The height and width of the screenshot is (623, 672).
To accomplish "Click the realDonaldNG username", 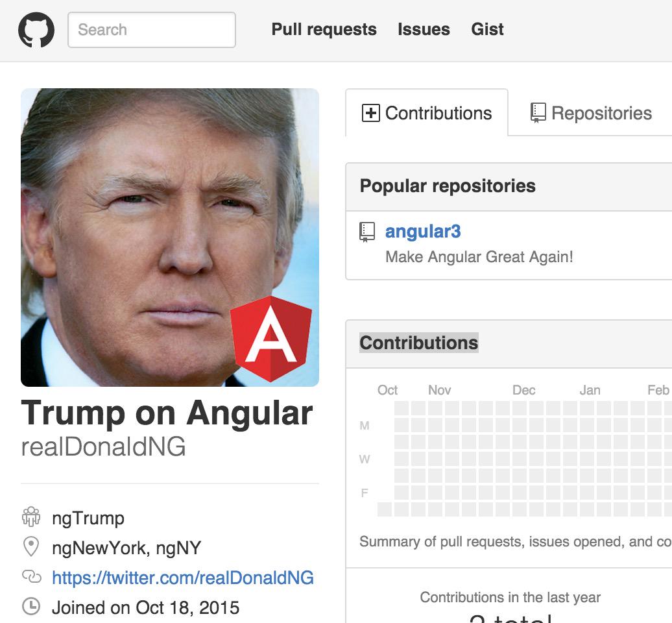I will [x=103, y=446].
